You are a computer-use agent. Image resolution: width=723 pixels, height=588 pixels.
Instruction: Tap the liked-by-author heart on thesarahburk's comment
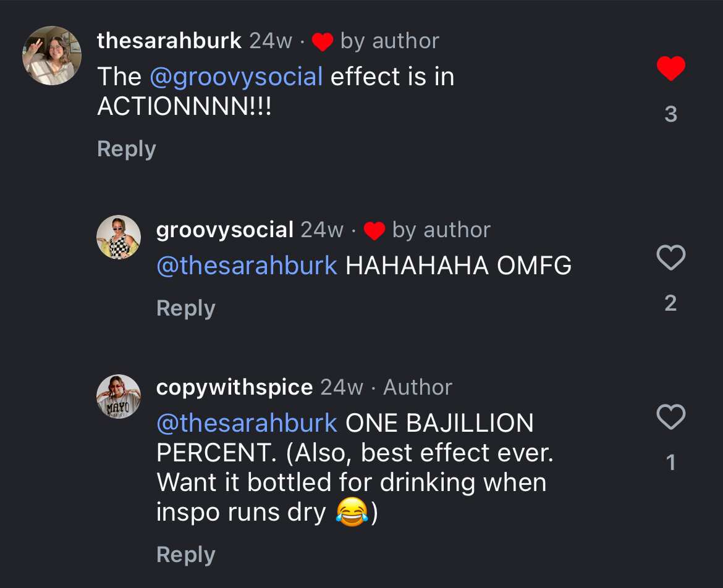coord(323,42)
